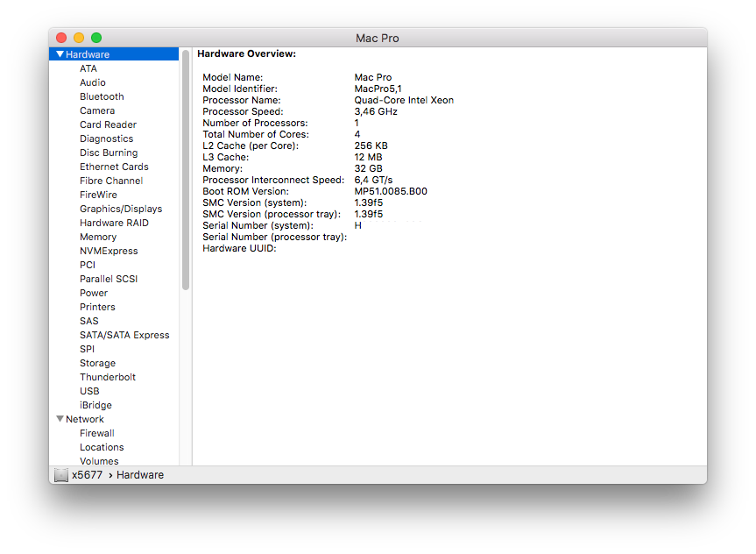Select Card Reader in sidebar
This screenshot has height=554, width=756.
[108, 124]
